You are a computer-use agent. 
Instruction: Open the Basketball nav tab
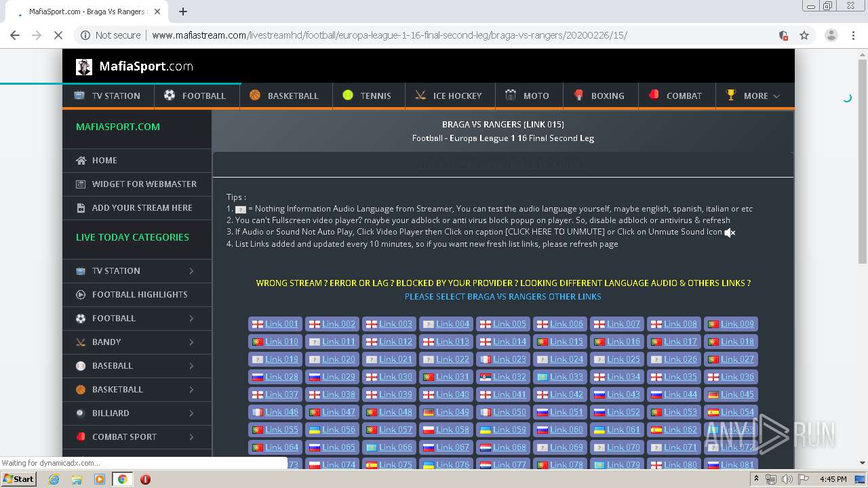[x=285, y=96]
